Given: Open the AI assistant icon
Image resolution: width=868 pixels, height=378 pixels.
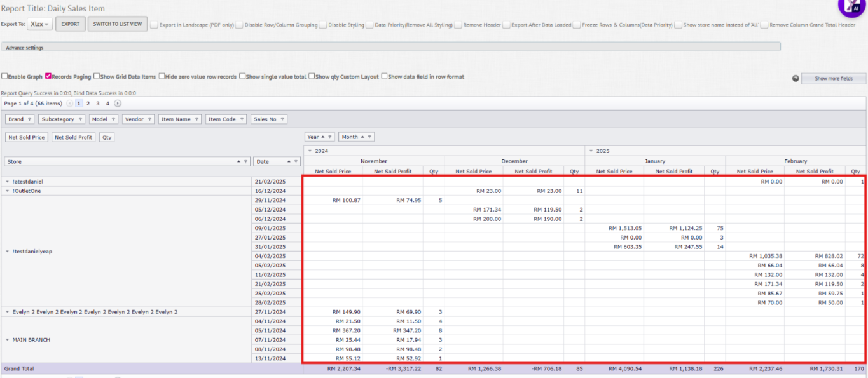Looking at the screenshot, I should (851, 6).
